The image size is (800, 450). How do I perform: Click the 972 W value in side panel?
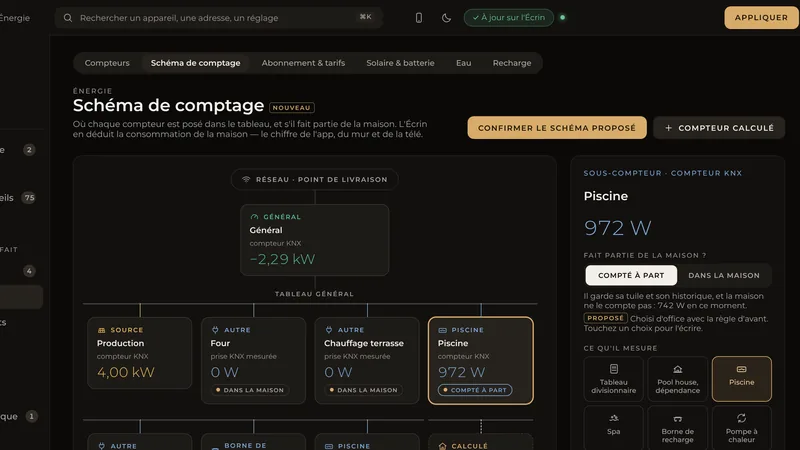(617, 228)
